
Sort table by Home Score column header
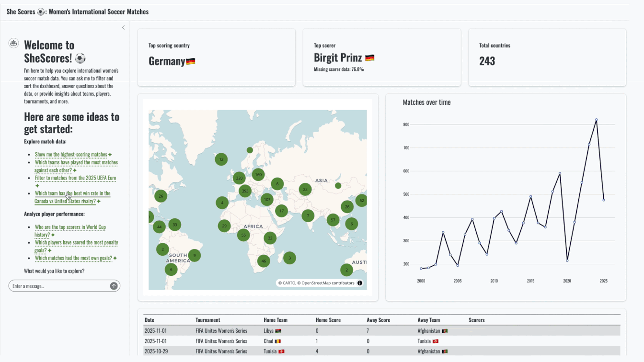(x=328, y=320)
